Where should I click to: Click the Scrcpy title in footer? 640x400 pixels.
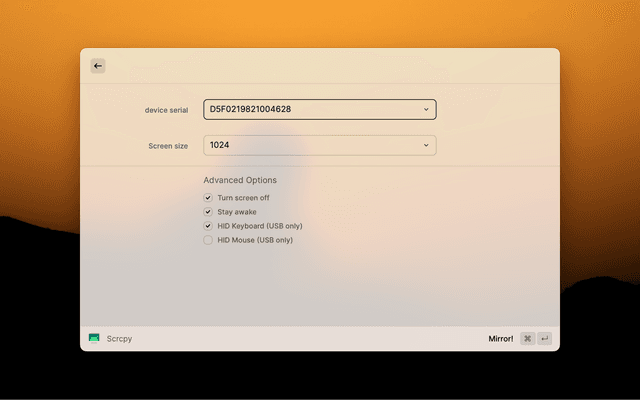pyautogui.click(x=119, y=339)
